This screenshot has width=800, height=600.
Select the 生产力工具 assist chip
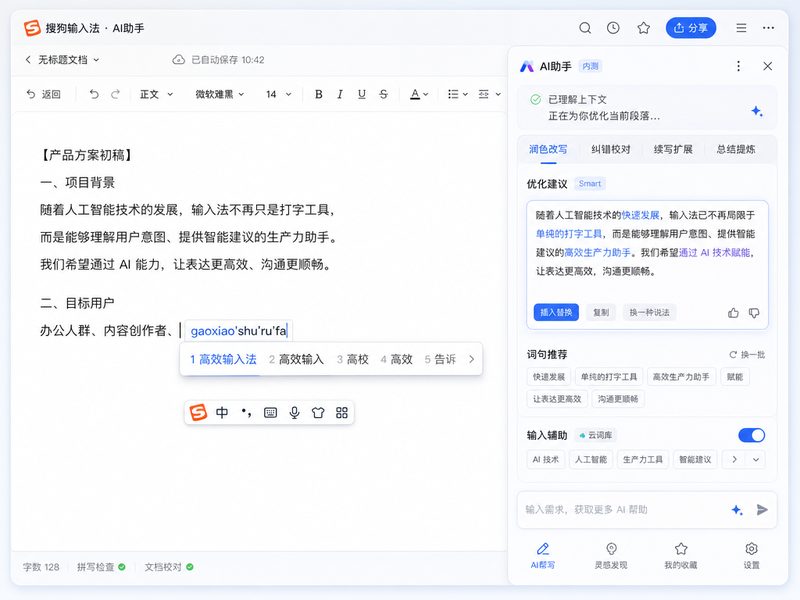pyautogui.click(x=643, y=460)
